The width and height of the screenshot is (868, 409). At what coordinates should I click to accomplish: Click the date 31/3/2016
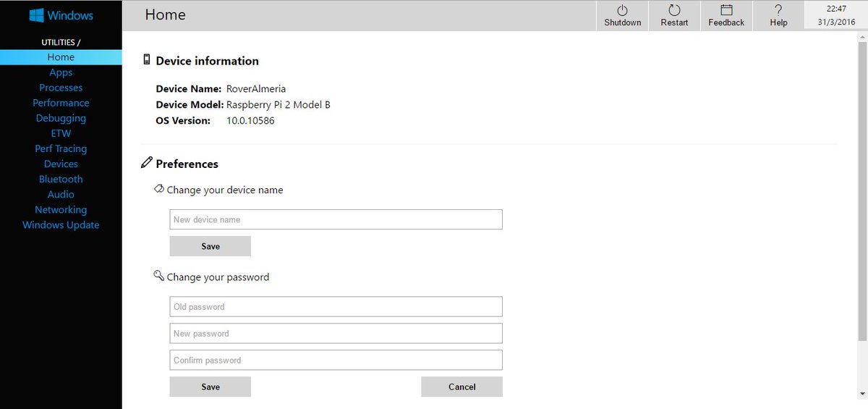(x=836, y=22)
